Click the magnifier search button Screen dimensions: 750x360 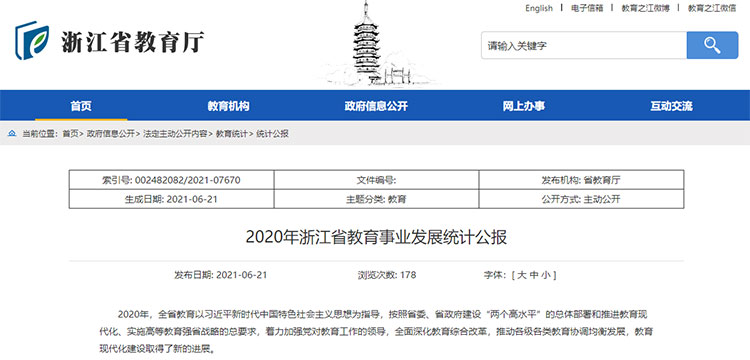(712, 45)
